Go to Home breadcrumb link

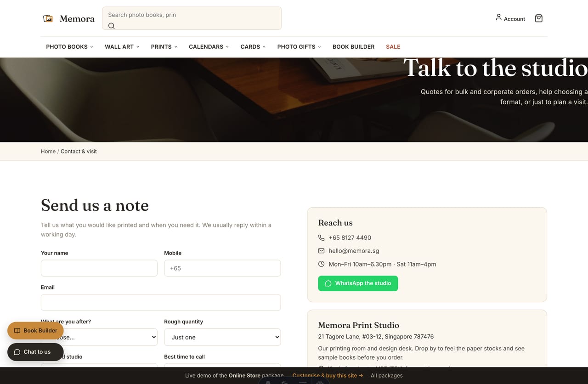[x=48, y=151]
